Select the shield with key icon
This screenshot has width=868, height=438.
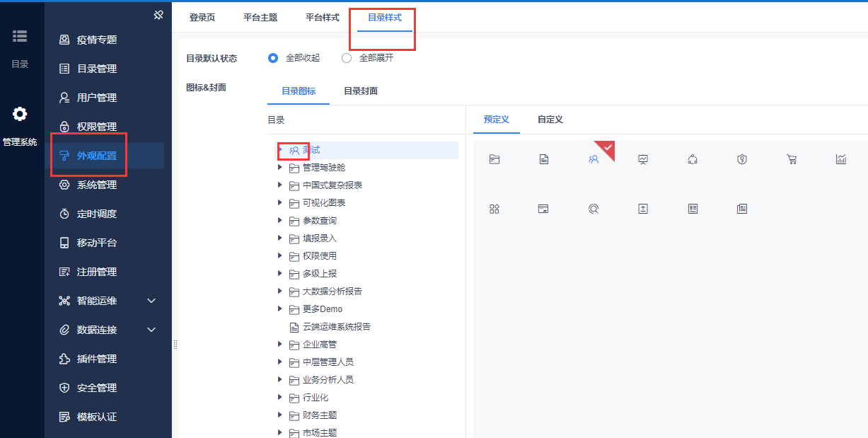[x=742, y=159]
